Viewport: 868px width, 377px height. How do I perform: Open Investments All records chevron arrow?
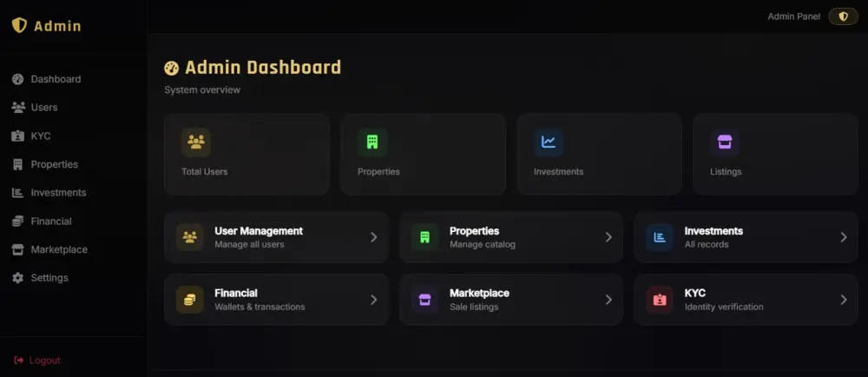[x=844, y=237]
